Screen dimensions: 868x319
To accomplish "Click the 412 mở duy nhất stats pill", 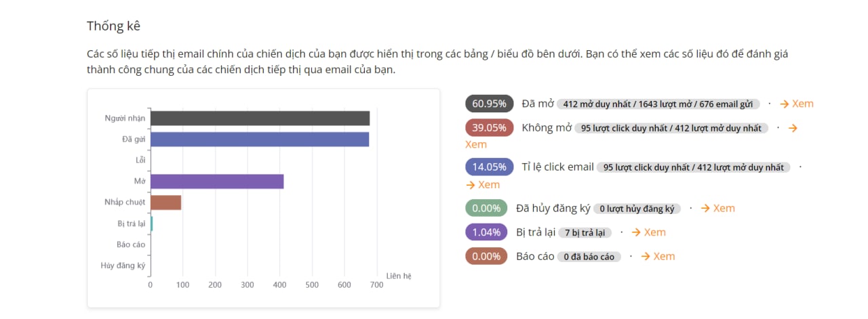I will pos(658,104).
